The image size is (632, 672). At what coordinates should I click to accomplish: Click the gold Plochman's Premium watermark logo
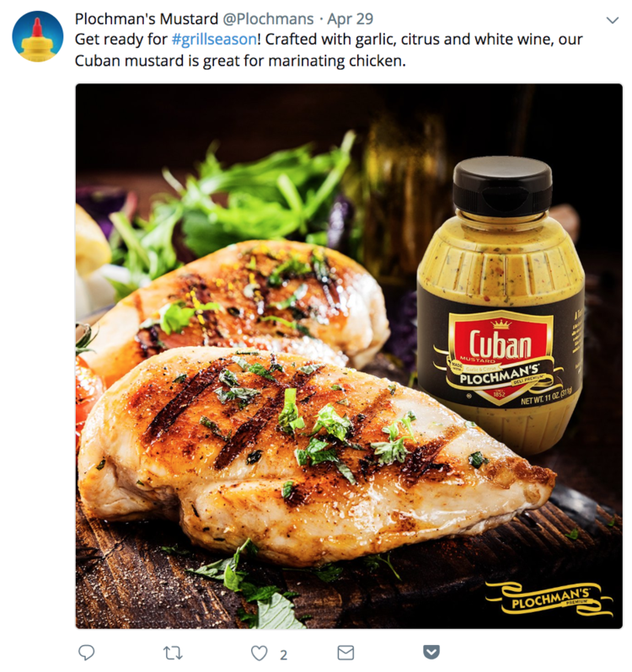pos(550,599)
